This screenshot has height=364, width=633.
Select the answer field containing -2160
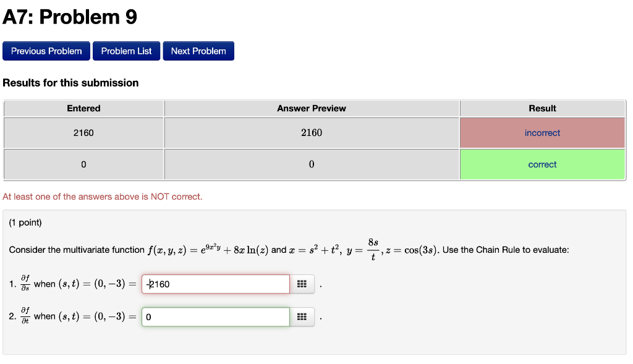click(215, 284)
